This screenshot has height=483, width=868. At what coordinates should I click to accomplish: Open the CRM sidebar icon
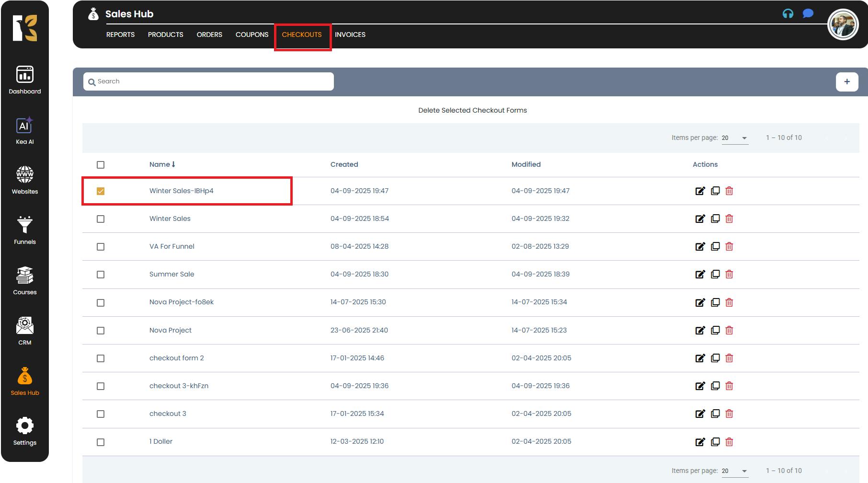tap(24, 331)
